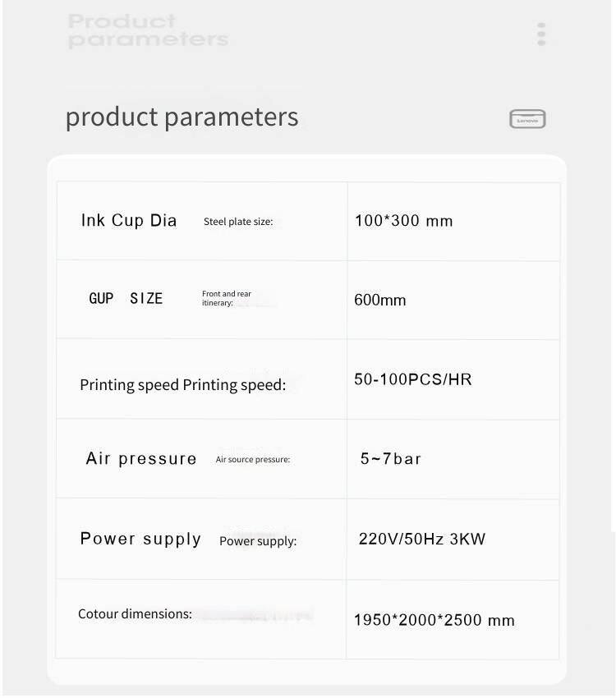Click the 'Ink Cup Dia' label

tap(129, 220)
